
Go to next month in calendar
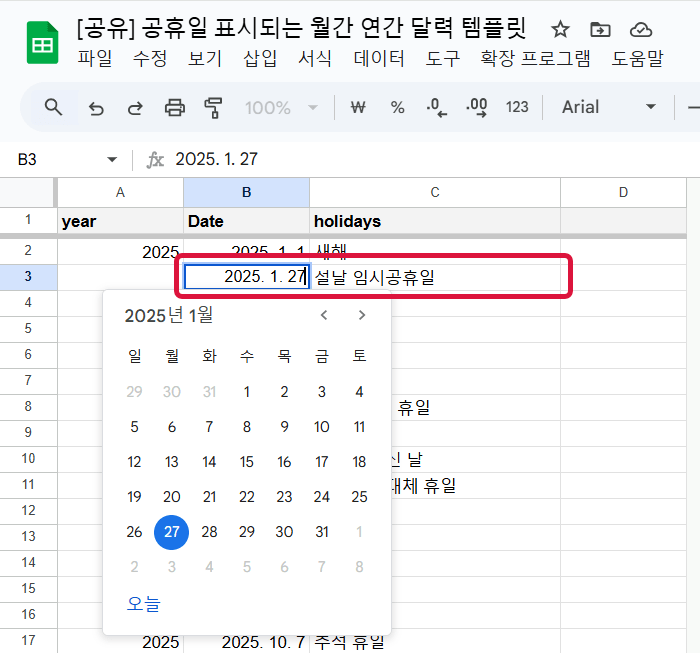[x=362, y=316]
